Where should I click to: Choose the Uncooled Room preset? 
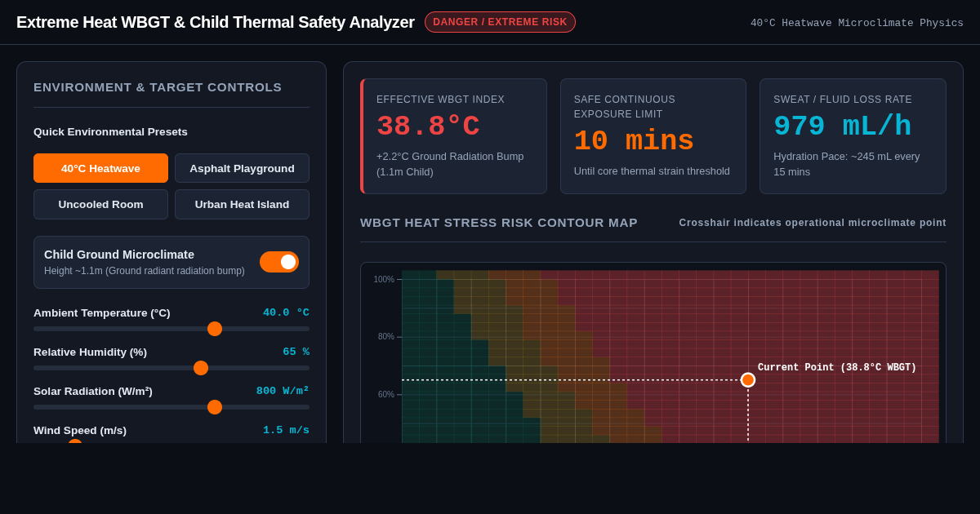pos(100,204)
